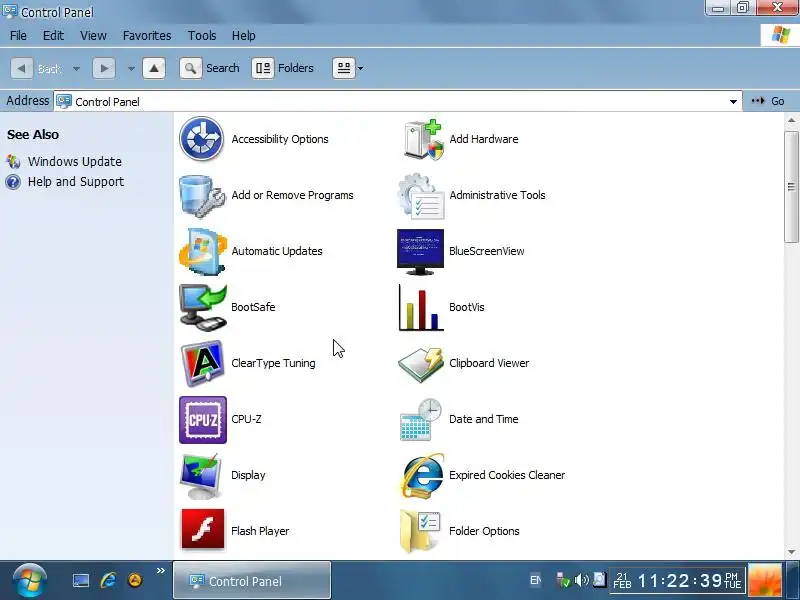The image size is (800, 600).
Task: Open the Add Hardware applet icon
Action: pos(422,139)
